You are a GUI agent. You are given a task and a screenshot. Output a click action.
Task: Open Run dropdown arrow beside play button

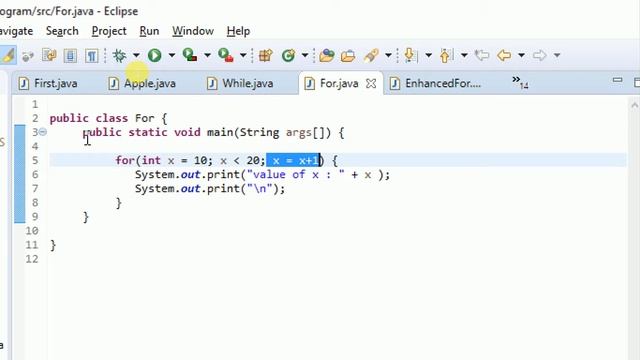click(172, 55)
